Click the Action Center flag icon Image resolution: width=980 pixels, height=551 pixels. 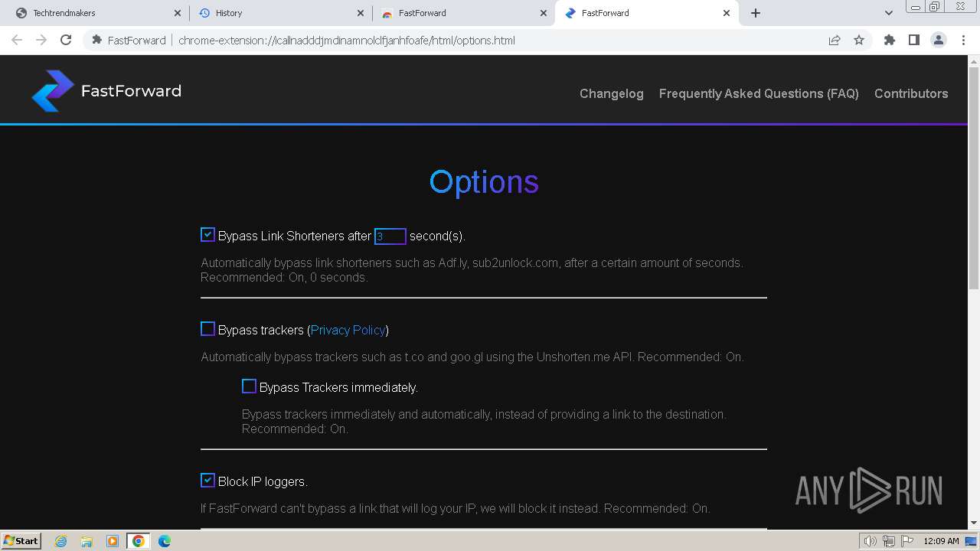906,541
